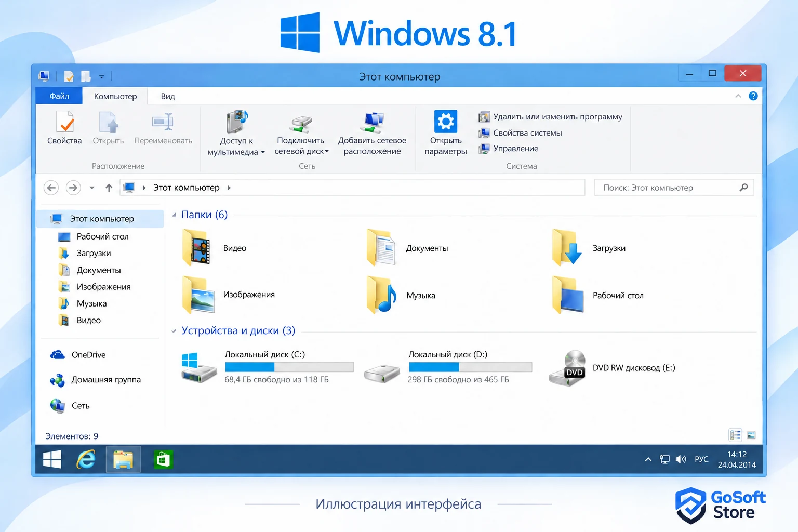This screenshot has width=798, height=532.
Task: Open Internet Explorer from taskbar
Action: pos(86,459)
